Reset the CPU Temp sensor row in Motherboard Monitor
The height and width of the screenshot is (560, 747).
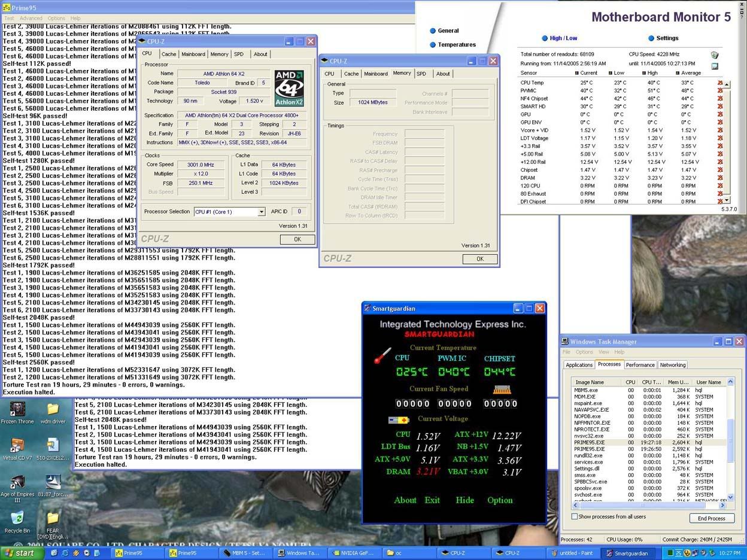coord(720,83)
